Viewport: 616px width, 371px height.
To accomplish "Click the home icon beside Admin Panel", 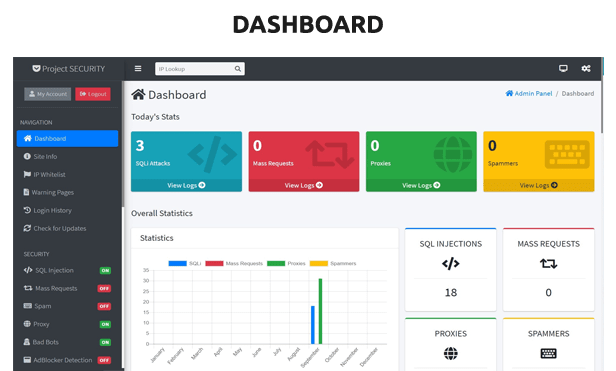I will (509, 94).
